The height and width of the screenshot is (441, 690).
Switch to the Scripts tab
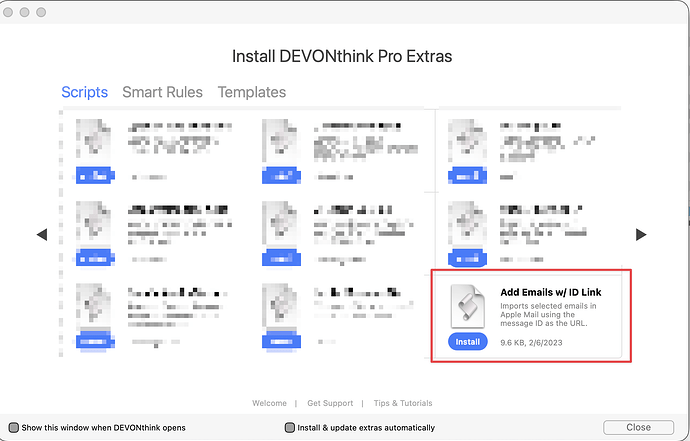85,92
